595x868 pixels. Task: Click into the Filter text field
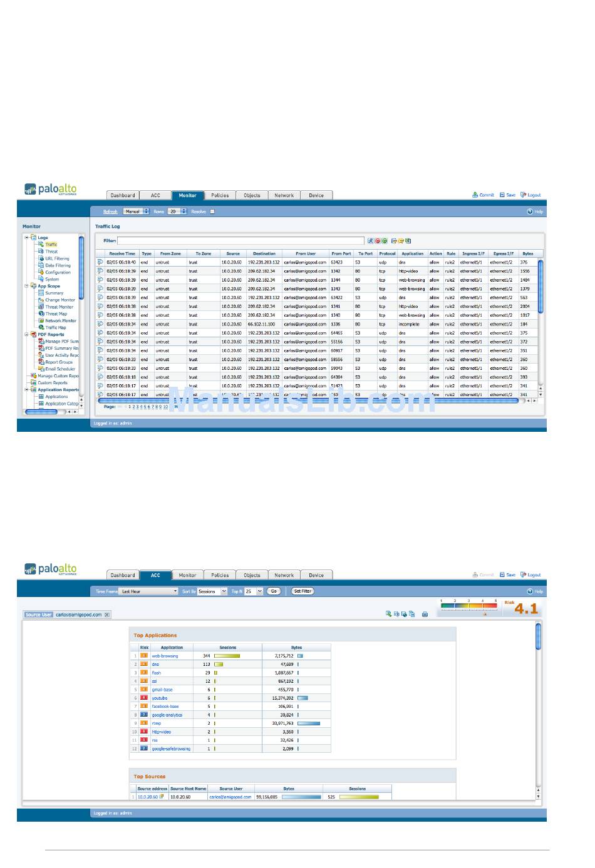241,241
